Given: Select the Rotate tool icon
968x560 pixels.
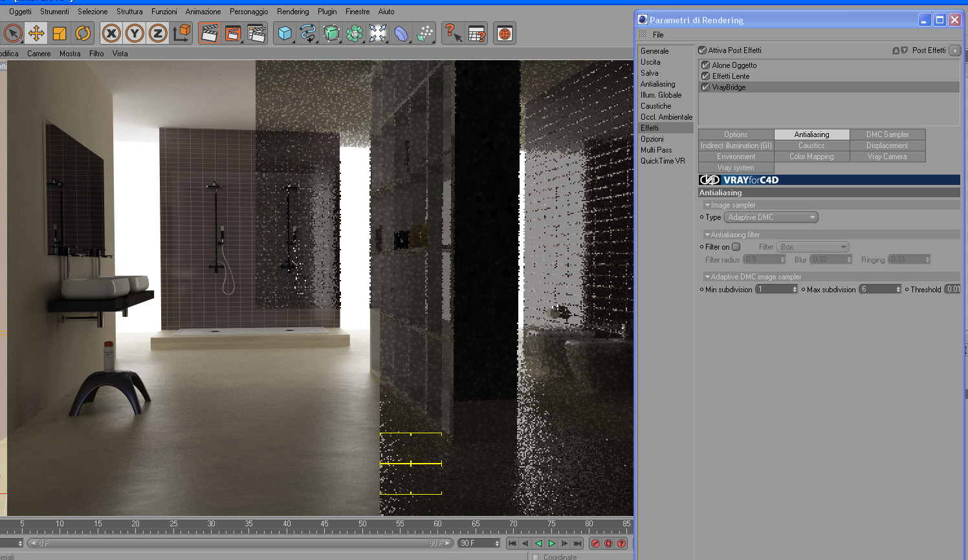Looking at the screenshot, I should 83,33.
